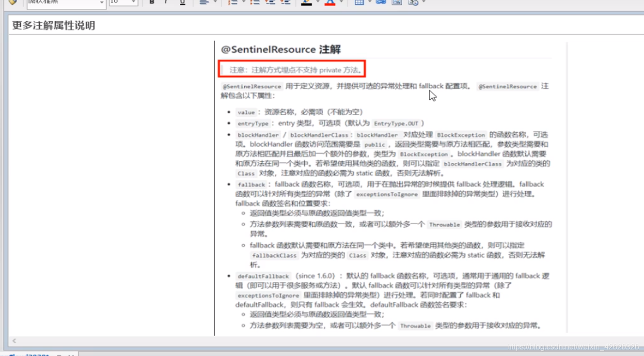Apply paragraph alignment

[x=204, y=2]
